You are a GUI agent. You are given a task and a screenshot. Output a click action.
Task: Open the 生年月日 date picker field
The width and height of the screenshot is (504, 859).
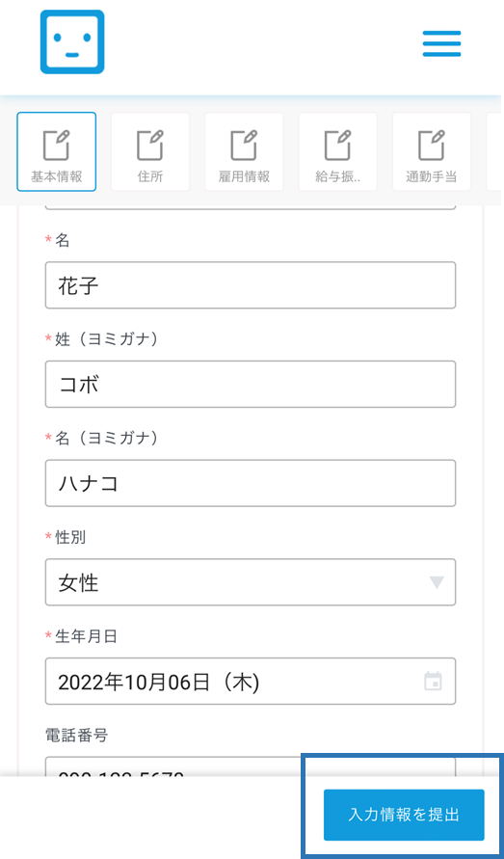pyautogui.click(x=251, y=681)
